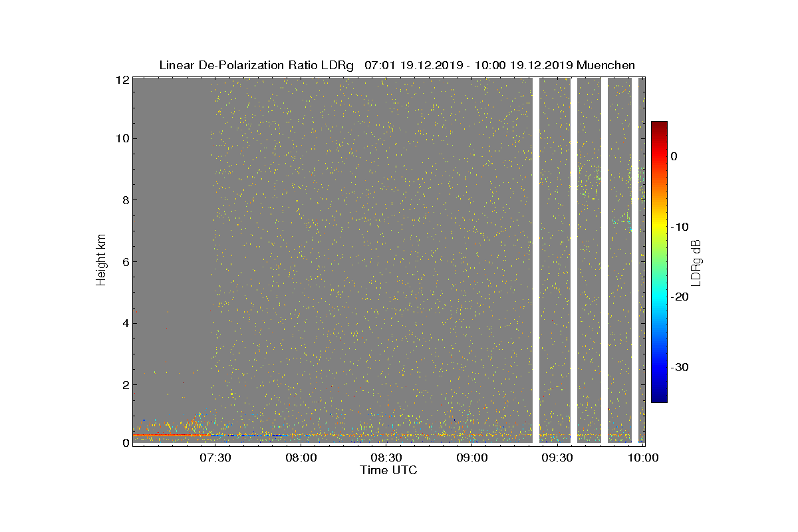The height and width of the screenshot is (532, 798).
Task: Click the height axis label '4'
Action: click(125, 323)
